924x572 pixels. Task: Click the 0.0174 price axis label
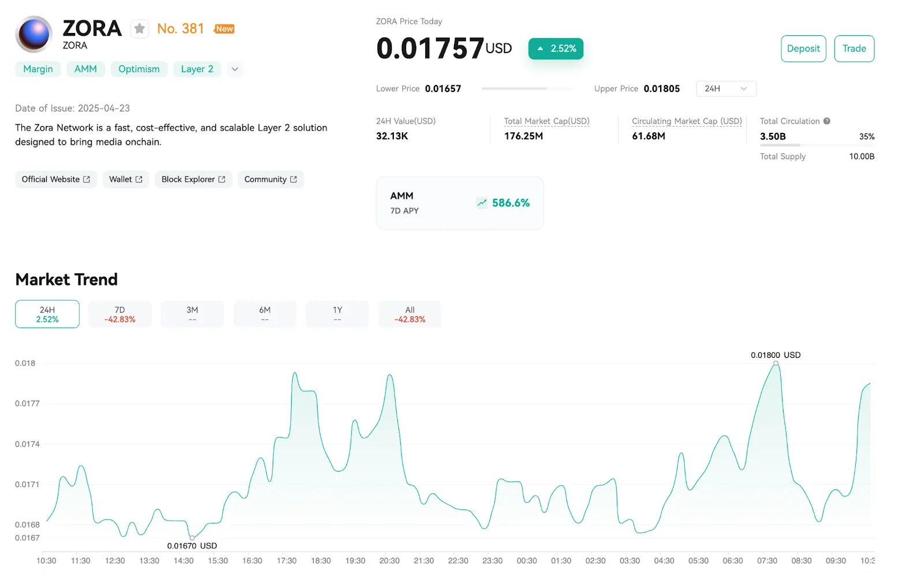[27, 444]
